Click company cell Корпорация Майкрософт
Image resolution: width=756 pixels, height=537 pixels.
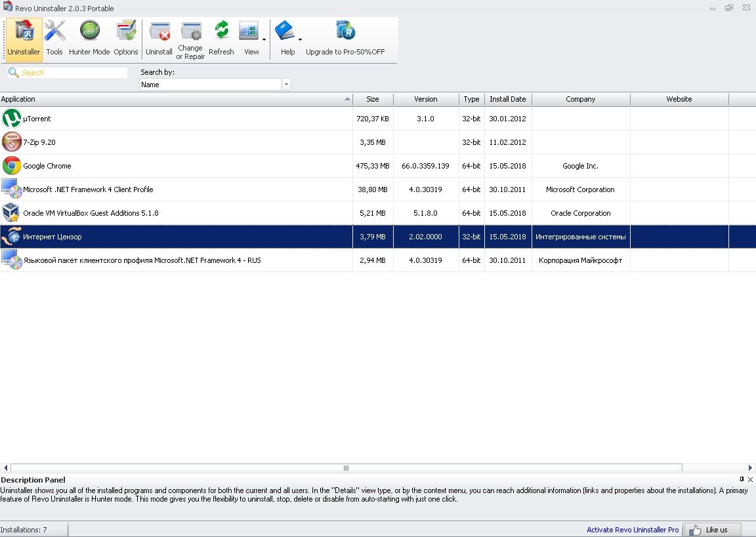(x=581, y=260)
